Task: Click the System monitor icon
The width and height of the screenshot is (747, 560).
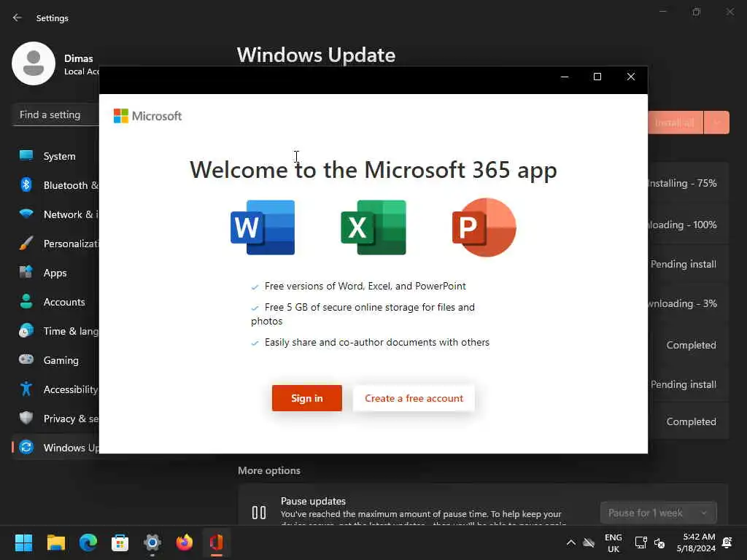Action: pos(26,156)
